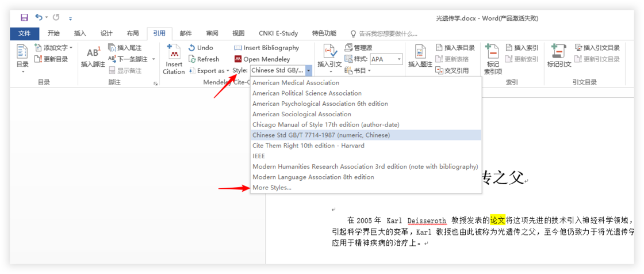
Task: Select American Political Science Association style
Action: point(366,93)
